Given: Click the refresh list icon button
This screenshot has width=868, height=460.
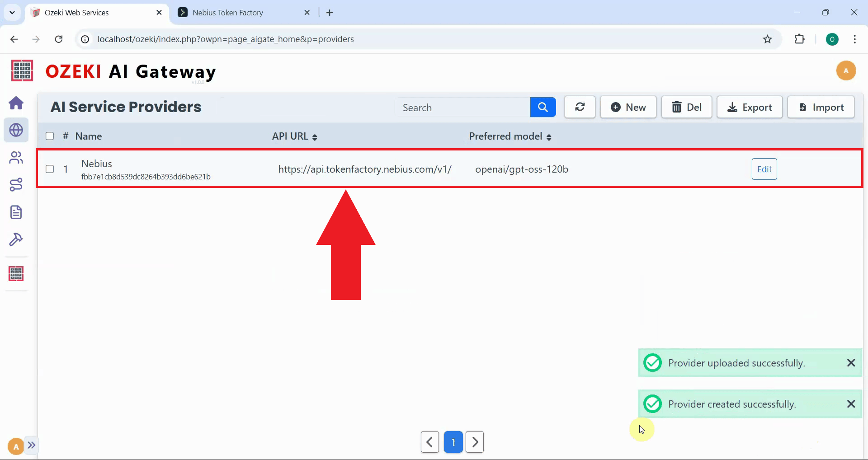Looking at the screenshot, I should pos(580,107).
